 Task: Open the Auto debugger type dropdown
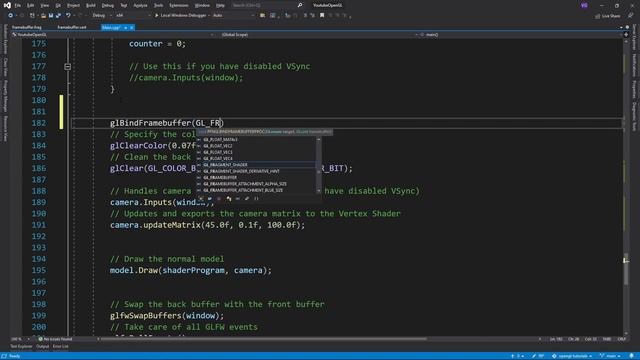(233, 16)
